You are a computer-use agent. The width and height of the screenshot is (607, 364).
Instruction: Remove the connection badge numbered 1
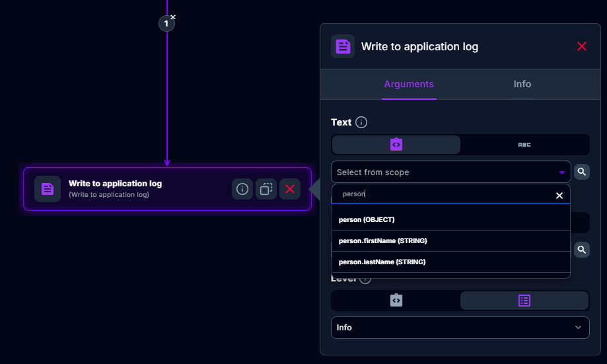tap(173, 17)
